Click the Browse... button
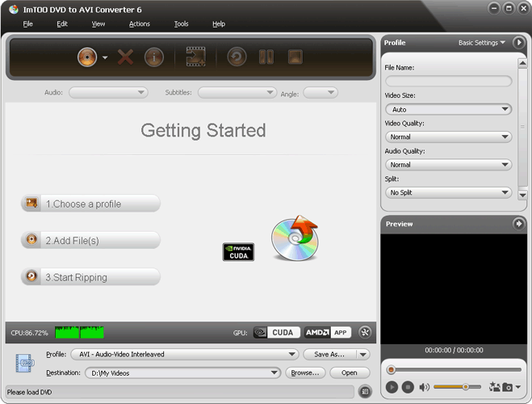The height and width of the screenshot is (404, 532). (306, 373)
